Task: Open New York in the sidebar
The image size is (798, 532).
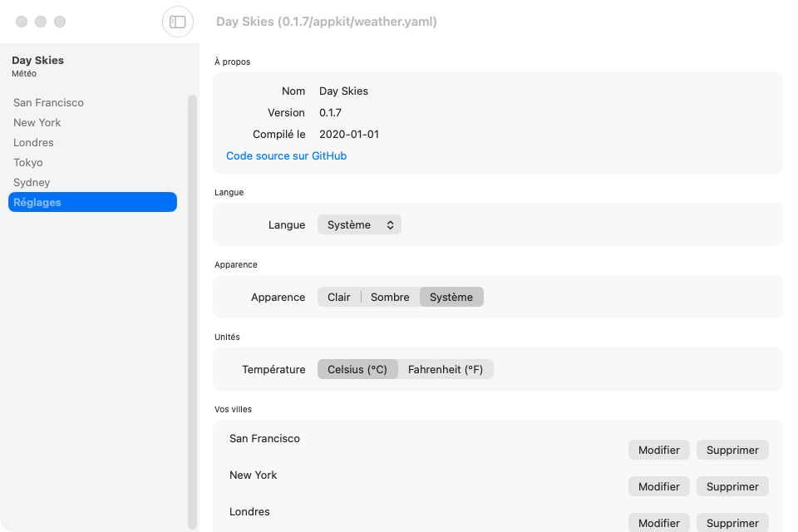Action: [x=92, y=123]
